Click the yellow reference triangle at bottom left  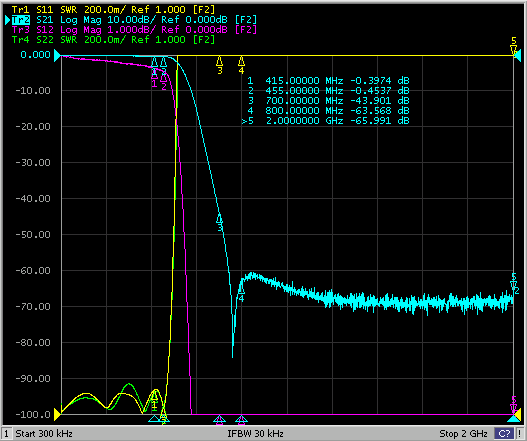pos(57,414)
